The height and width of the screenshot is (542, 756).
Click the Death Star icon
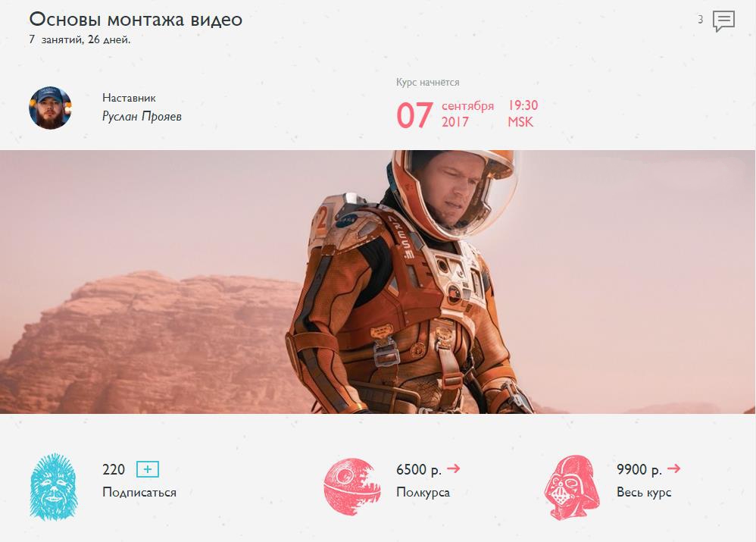[350, 487]
